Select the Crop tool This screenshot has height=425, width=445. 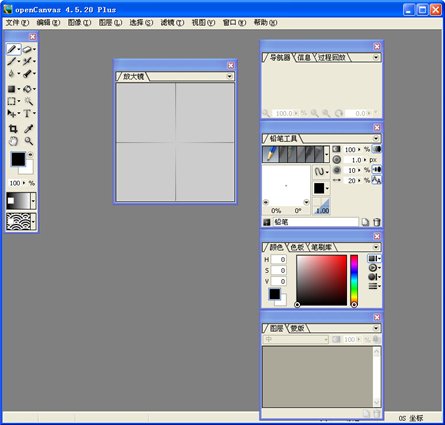(13, 129)
